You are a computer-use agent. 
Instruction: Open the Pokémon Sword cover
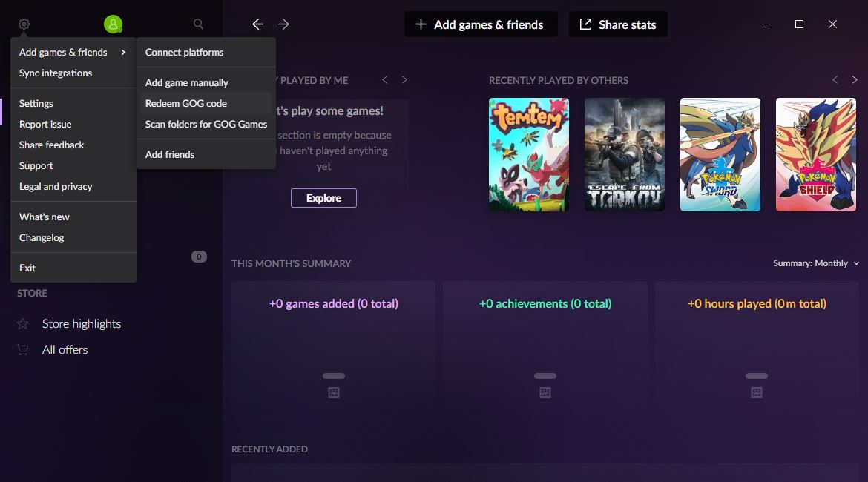point(720,154)
